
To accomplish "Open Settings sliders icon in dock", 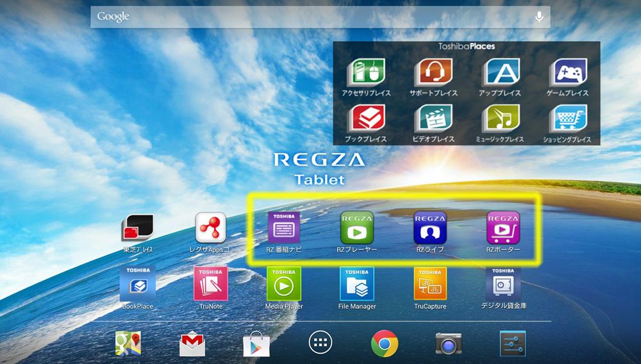I will tap(513, 343).
